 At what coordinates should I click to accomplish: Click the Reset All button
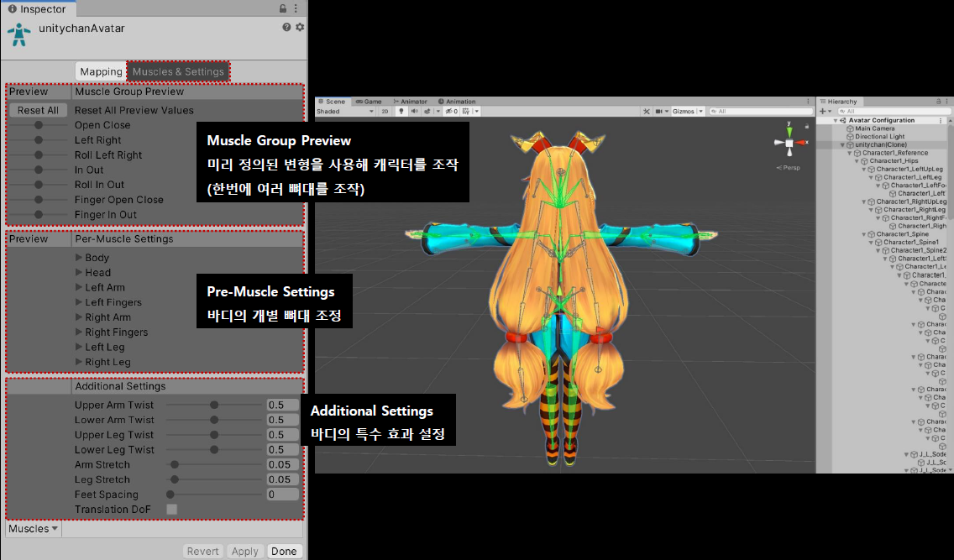[38, 110]
